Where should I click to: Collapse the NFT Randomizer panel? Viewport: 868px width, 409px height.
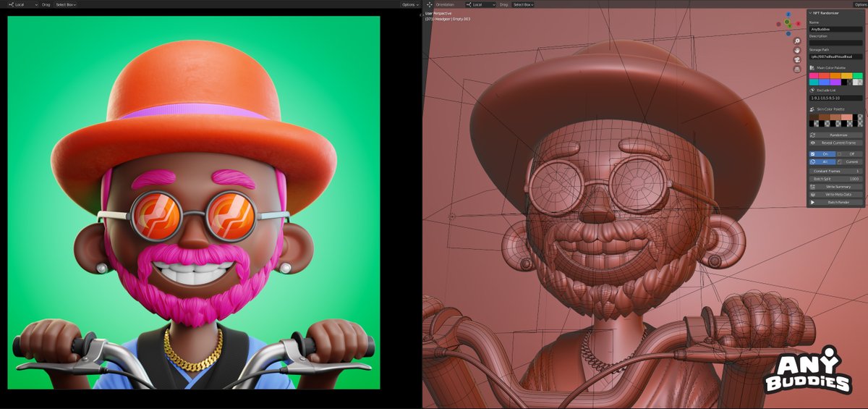coord(810,13)
